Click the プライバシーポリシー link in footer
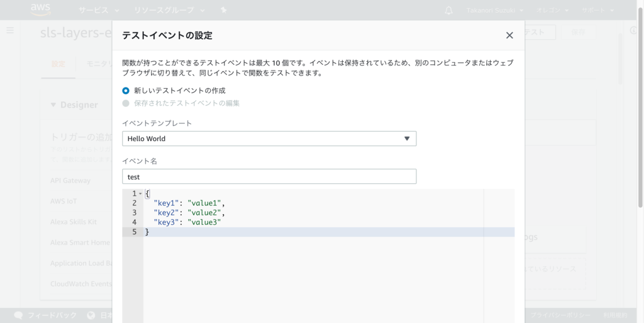Image resolution: width=644 pixels, height=323 pixels. click(x=560, y=315)
